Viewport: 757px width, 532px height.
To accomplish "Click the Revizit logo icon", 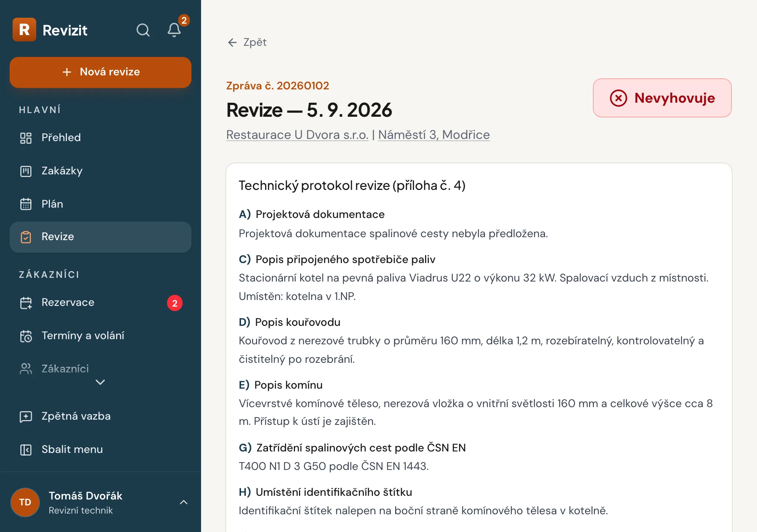I will tap(24, 30).
